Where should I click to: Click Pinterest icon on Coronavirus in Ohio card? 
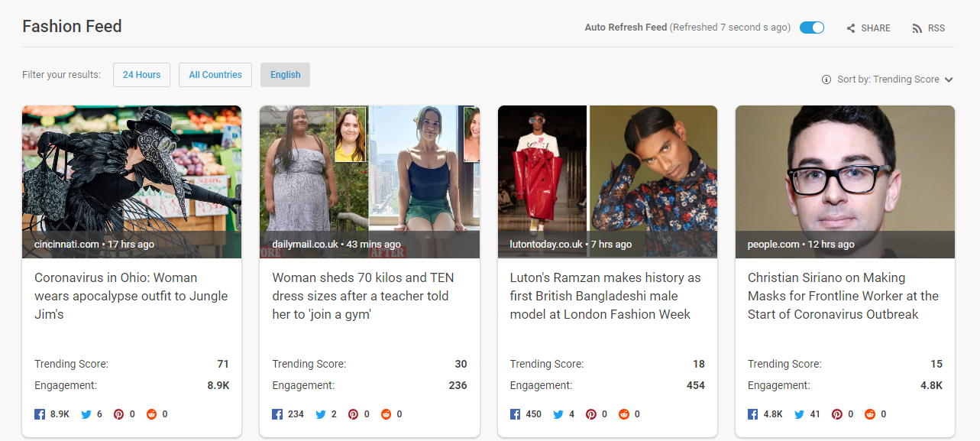coord(118,414)
